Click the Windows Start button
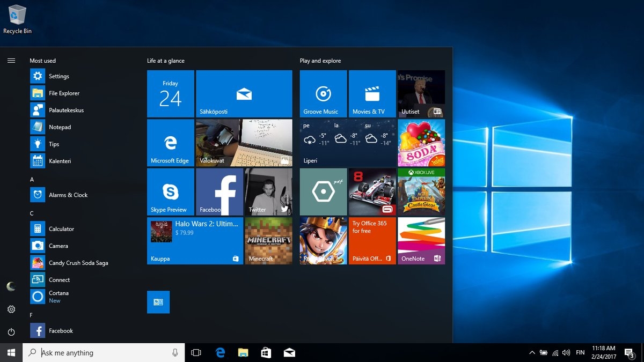 click(x=11, y=352)
